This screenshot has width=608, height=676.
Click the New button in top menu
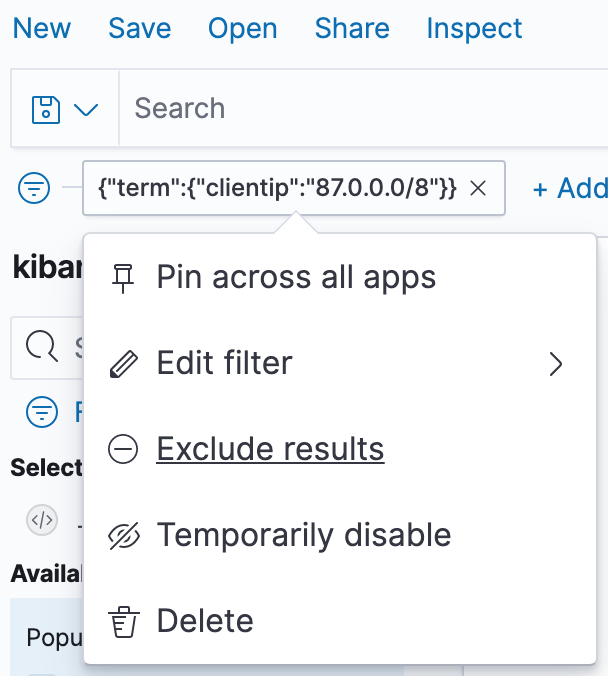(42, 28)
